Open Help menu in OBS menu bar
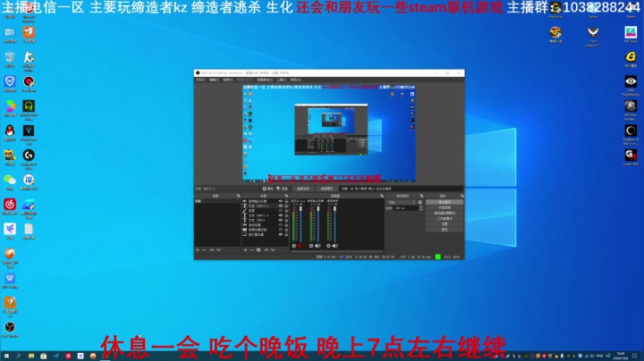Viewport: 644px width, 361px height. coord(296,80)
